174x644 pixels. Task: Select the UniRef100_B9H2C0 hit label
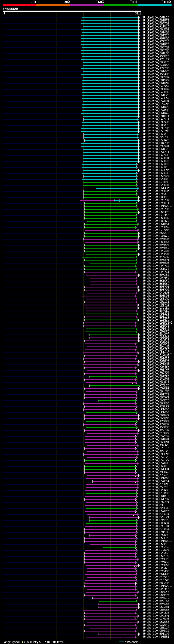(x=156, y=547)
